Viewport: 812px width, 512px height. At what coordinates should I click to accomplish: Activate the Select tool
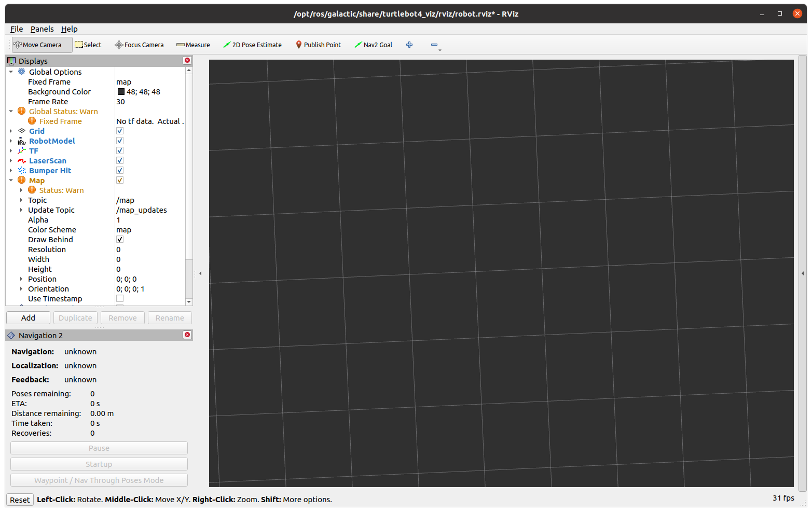coord(88,45)
